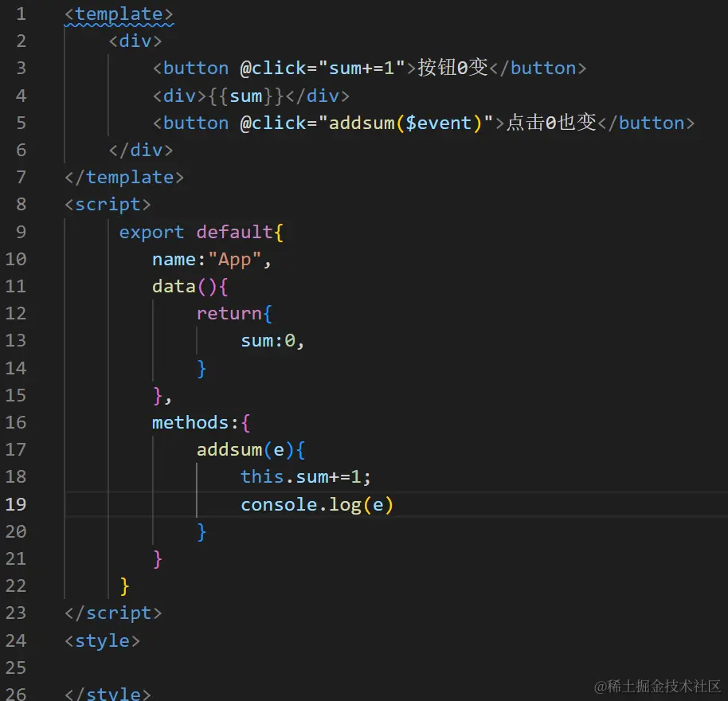The height and width of the screenshot is (701, 728).
Task: Click the this keyword on line 18
Action: 262,477
